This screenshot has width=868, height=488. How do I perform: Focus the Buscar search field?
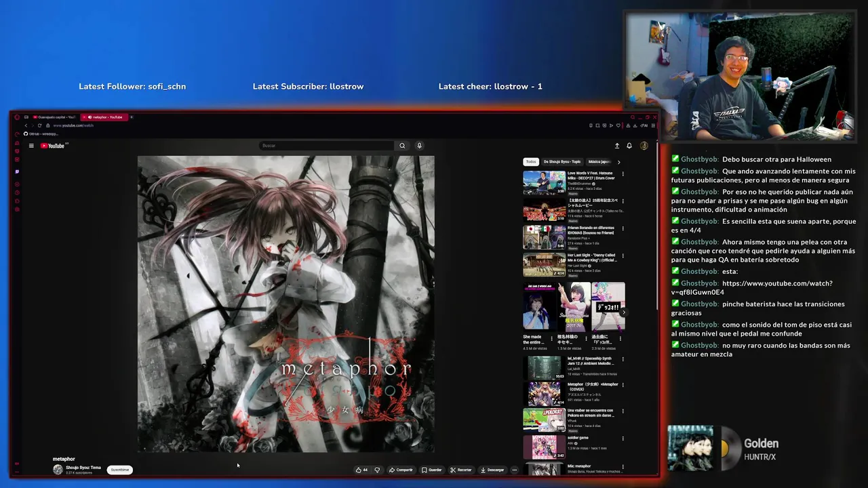coord(327,146)
